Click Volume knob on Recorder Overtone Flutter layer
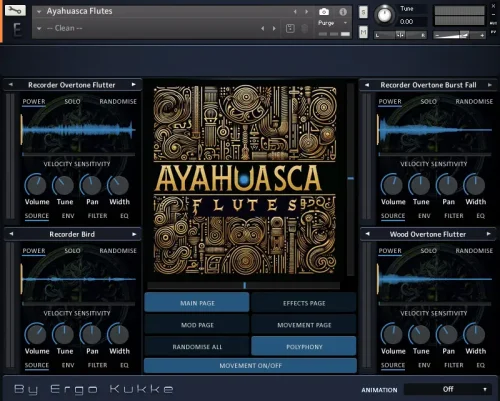500x401 pixels. [x=36, y=185]
